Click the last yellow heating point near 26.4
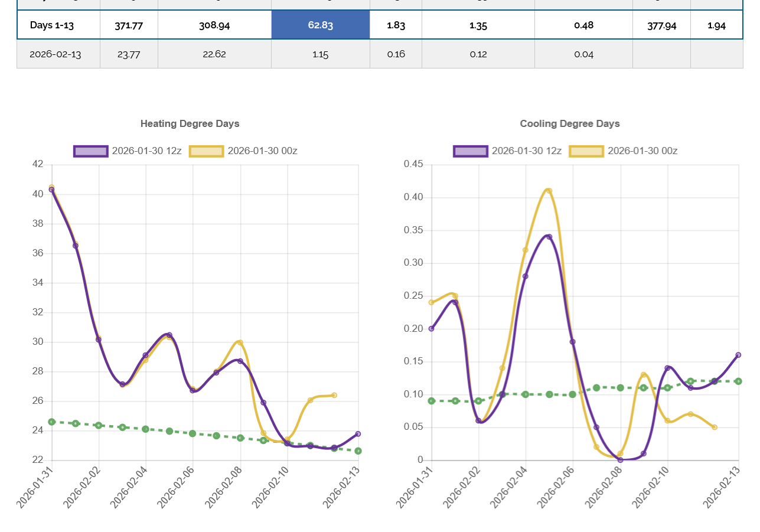The width and height of the screenshot is (760, 532). (x=334, y=395)
